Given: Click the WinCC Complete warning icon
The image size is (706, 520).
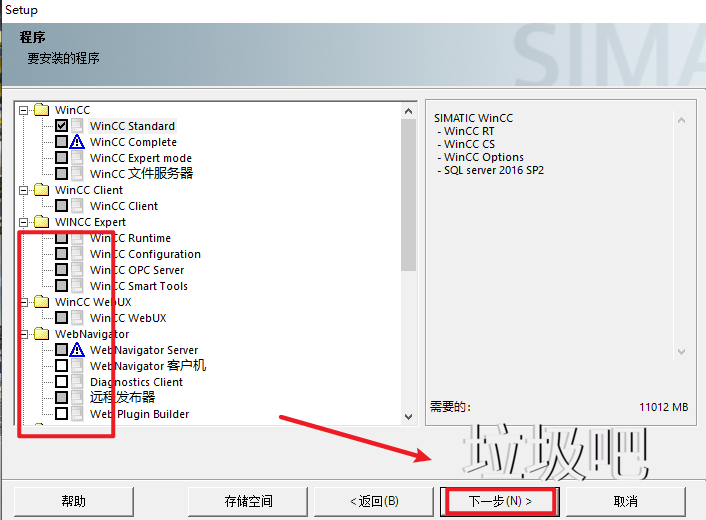Looking at the screenshot, I should pos(77,142).
